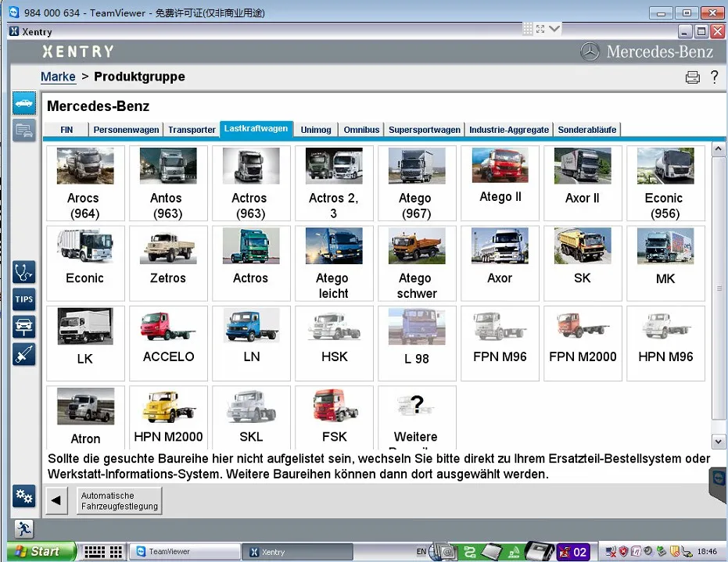
Task: Click the exit running man icon
Action: 23,529
